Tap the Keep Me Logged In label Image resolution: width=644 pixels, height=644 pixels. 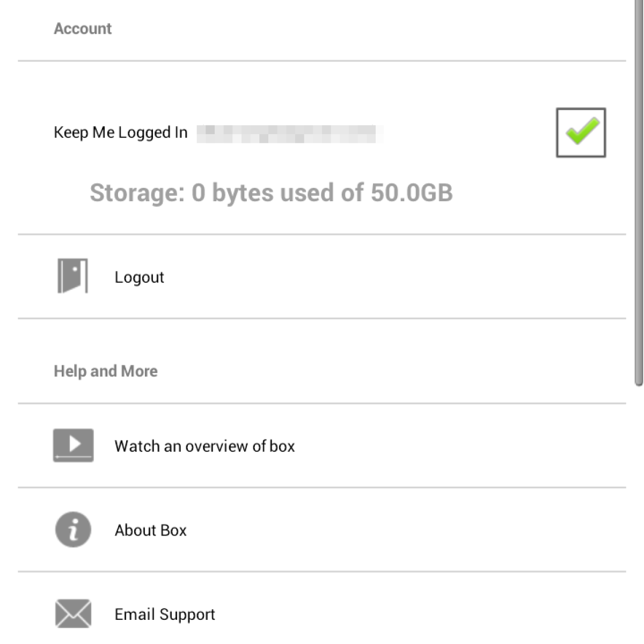click(121, 133)
